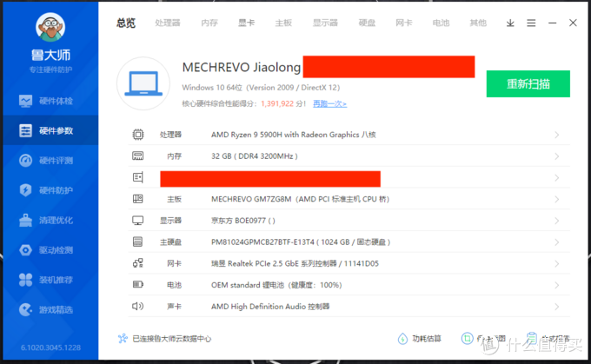Click the 1,391,922 score value
Image resolution: width=591 pixels, height=364 pixels.
click(x=277, y=103)
